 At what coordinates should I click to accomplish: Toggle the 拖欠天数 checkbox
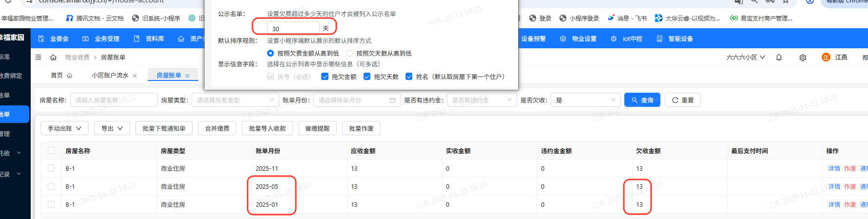367,77
